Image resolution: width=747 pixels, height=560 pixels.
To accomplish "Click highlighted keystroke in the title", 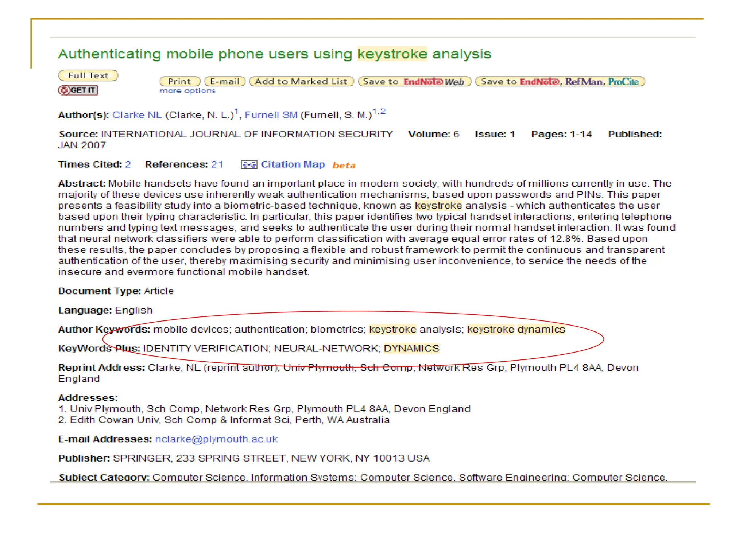I will point(392,54).
